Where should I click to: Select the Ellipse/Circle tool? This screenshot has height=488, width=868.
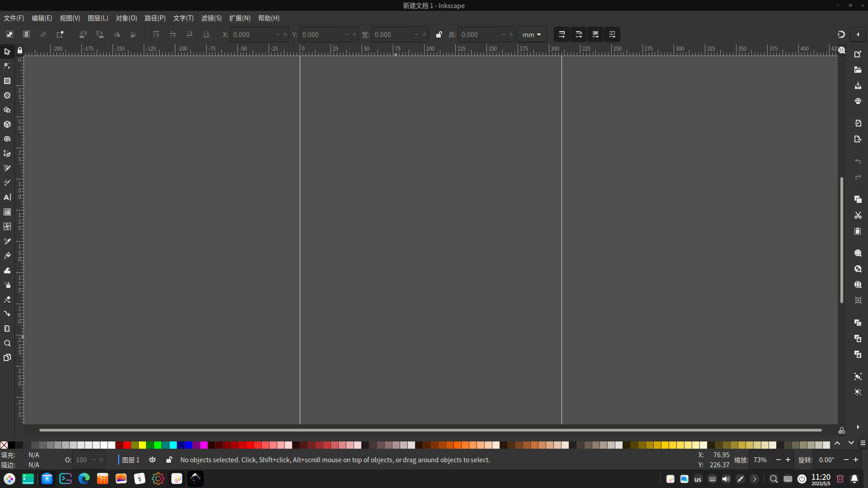tap(7, 96)
